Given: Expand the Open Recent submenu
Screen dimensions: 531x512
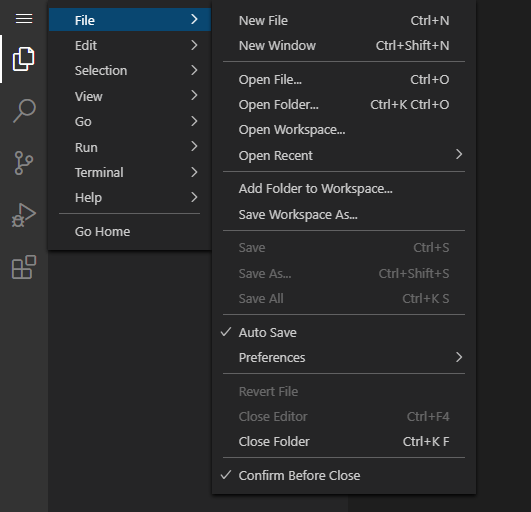Looking at the screenshot, I should [344, 155].
